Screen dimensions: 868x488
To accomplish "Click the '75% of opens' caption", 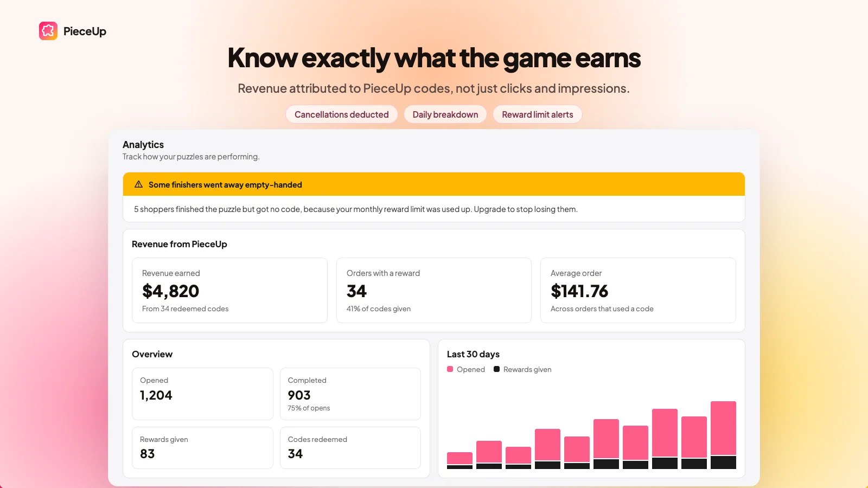I will (x=309, y=408).
